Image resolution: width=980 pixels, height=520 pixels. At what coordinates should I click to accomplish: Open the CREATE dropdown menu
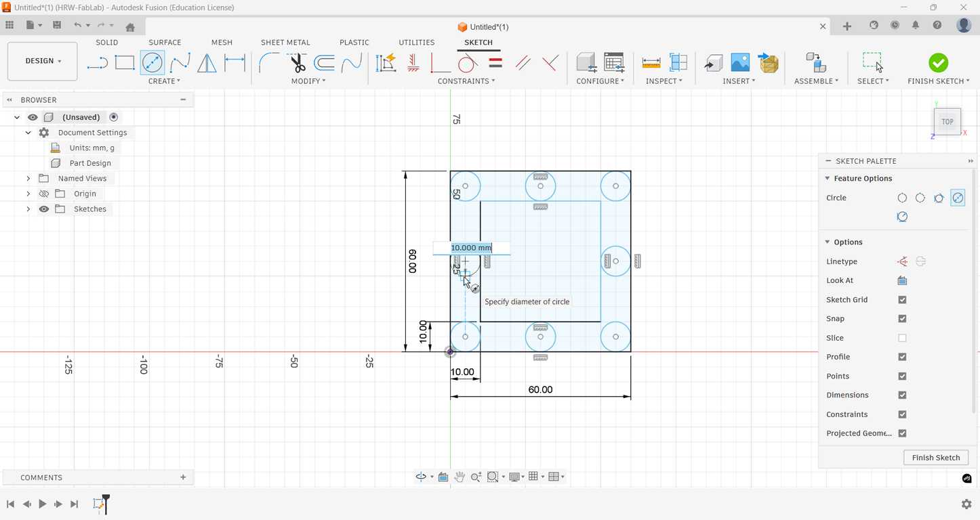point(164,81)
